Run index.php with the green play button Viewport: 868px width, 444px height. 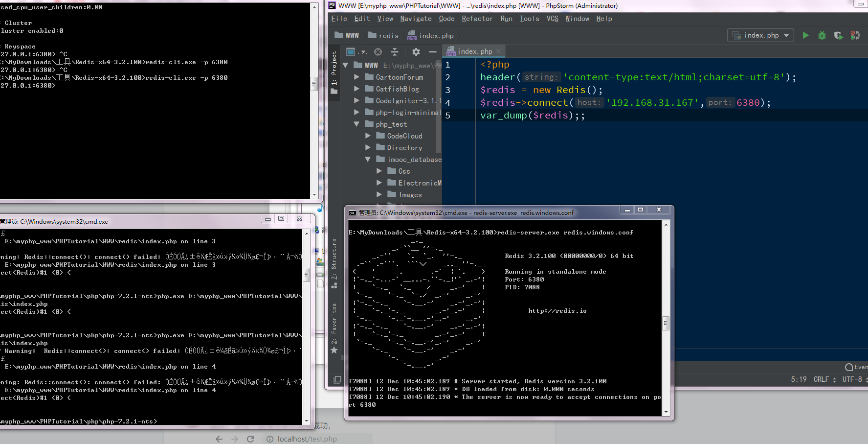pos(805,35)
